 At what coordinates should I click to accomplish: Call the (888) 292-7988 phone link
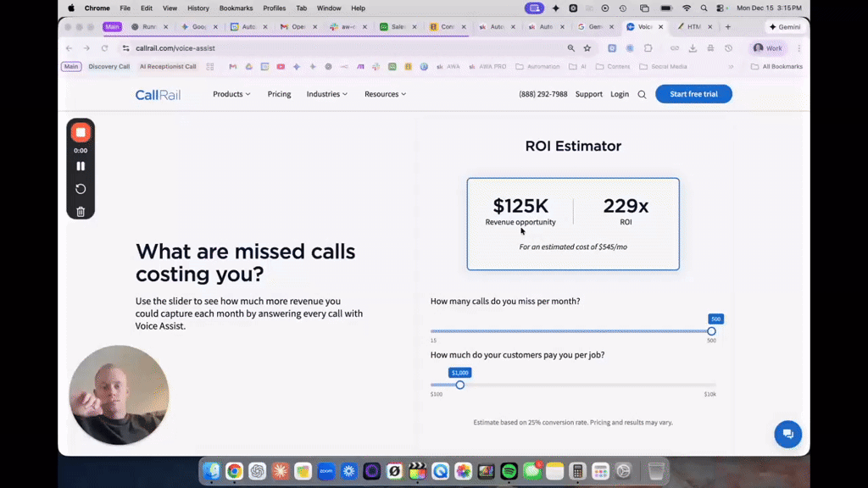point(543,94)
